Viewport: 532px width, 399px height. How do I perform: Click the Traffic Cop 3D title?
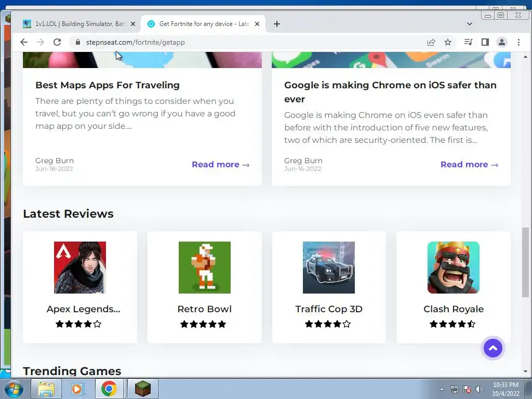(x=329, y=309)
